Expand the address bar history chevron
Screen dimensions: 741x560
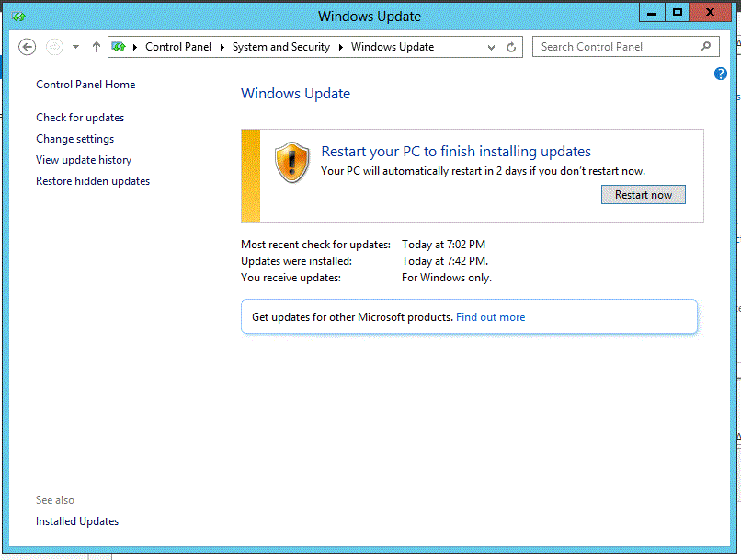pyautogui.click(x=491, y=47)
